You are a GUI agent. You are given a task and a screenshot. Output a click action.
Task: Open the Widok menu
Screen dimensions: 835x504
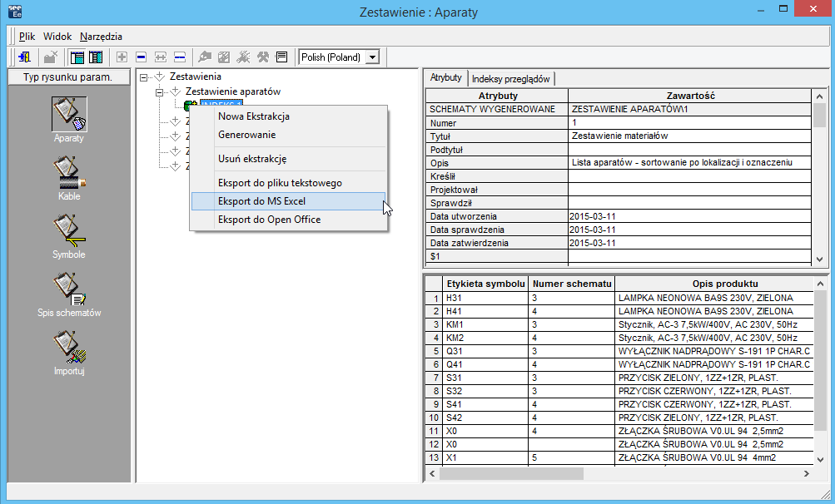click(x=57, y=37)
